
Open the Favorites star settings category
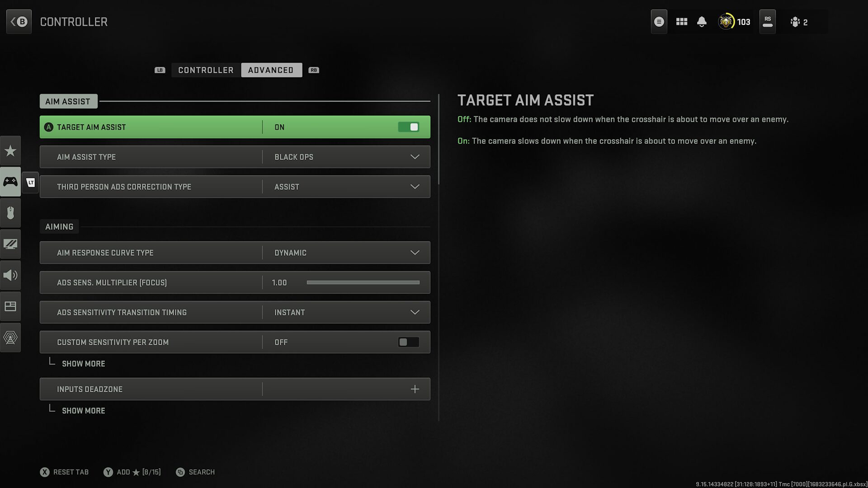click(10, 150)
